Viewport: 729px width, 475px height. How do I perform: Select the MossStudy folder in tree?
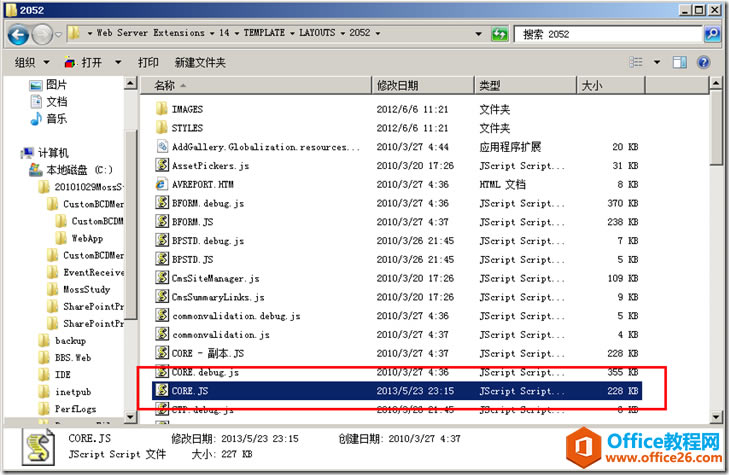point(79,289)
